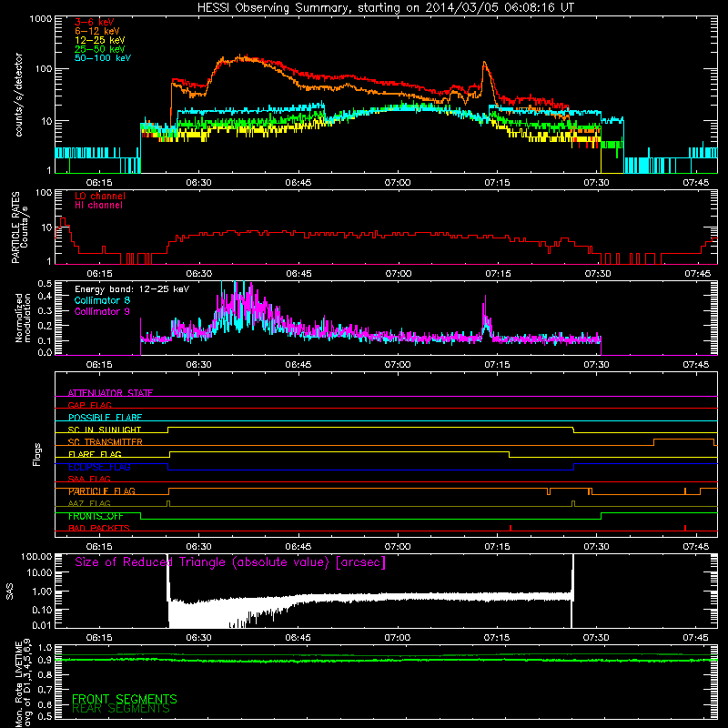Viewport: 728px width, 728px height.
Task: Click the FRONTS OFF flag label
Action: pyautogui.click(x=96, y=516)
